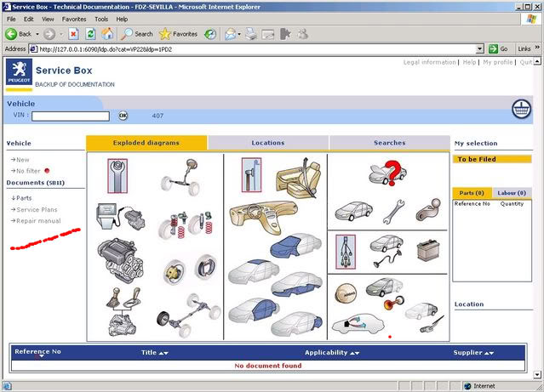The height and width of the screenshot is (392, 544).
Task: Switch to the Locations tab
Action: 268,143
